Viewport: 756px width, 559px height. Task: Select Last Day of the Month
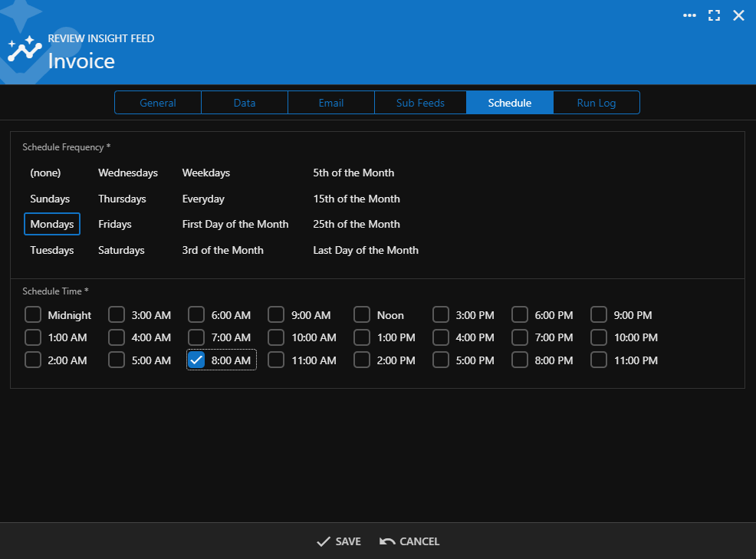click(366, 250)
